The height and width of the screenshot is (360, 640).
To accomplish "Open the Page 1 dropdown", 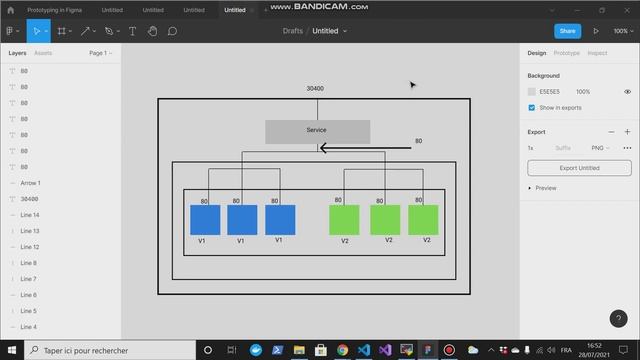I will pyautogui.click(x=100, y=53).
